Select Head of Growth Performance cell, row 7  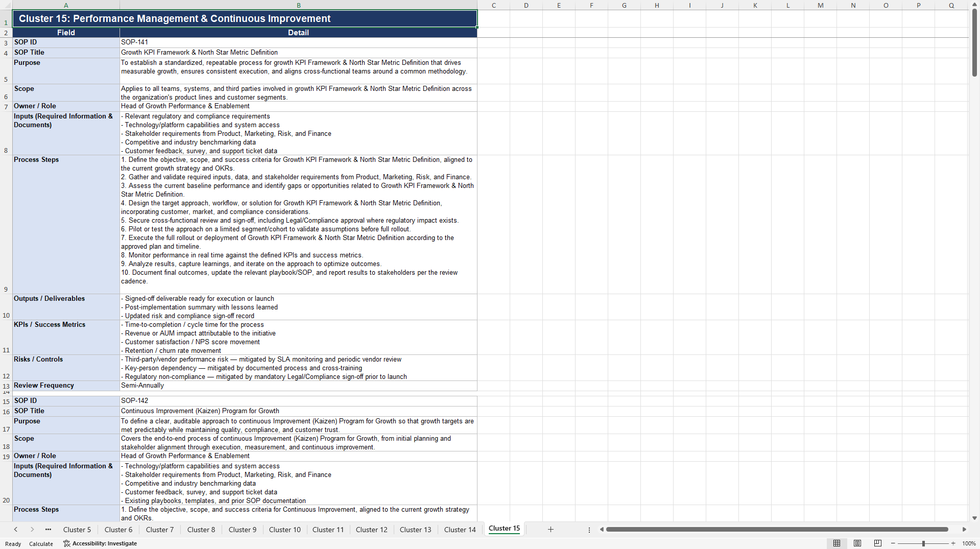click(x=298, y=106)
